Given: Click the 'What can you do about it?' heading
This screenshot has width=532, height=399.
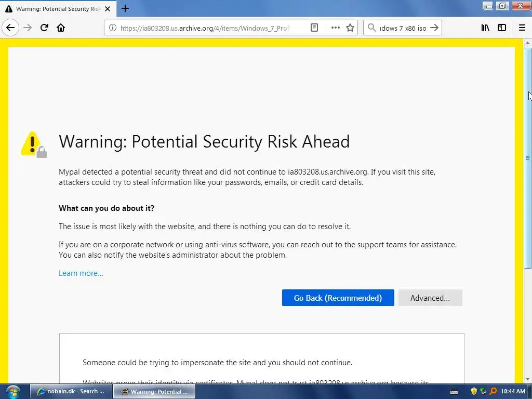Looking at the screenshot, I should pos(107,208).
